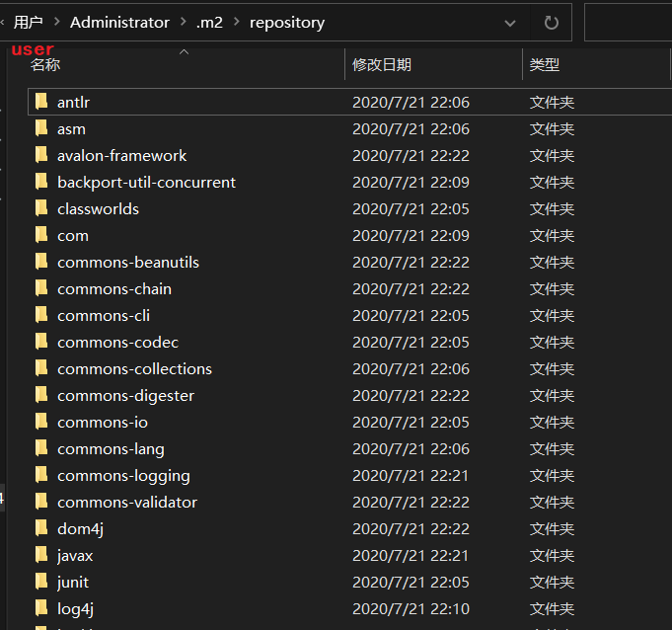Select the commons-cli folder name
The image size is (672, 630).
tap(104, 316)
